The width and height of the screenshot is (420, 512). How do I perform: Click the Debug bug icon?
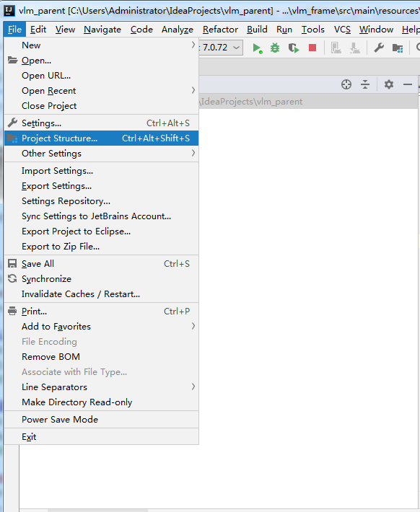tap(275, 48)
